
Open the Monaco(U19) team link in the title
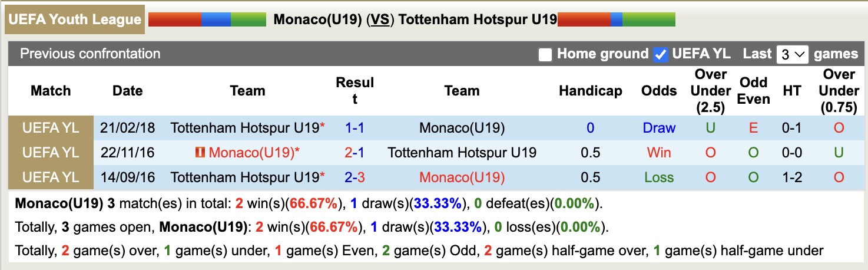click(317, 19)
